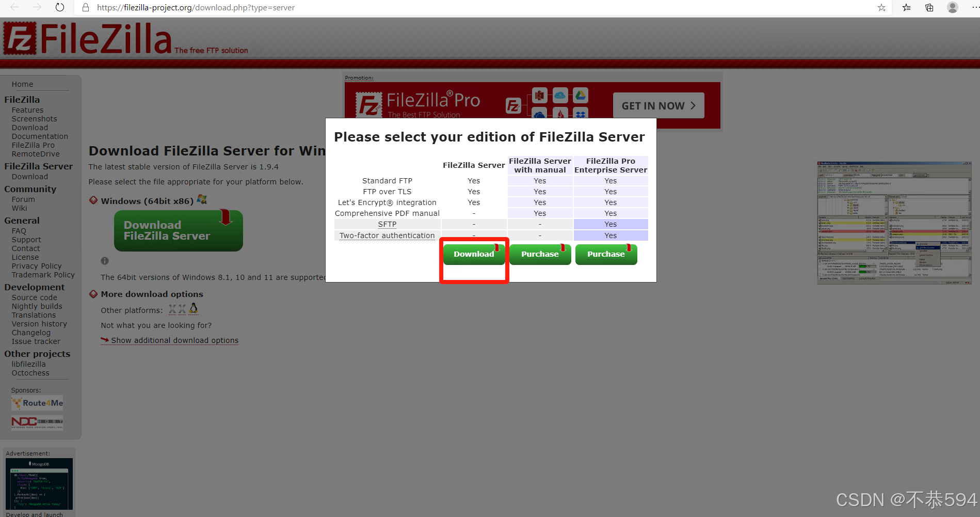The image size is (980, 517).
Task: Click the Windows flag icon next to 64bit heading
Action: click(202, 199)
